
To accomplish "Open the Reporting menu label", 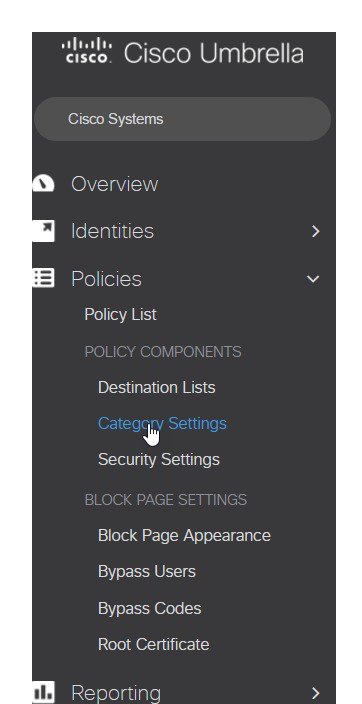I will [116, 693].
